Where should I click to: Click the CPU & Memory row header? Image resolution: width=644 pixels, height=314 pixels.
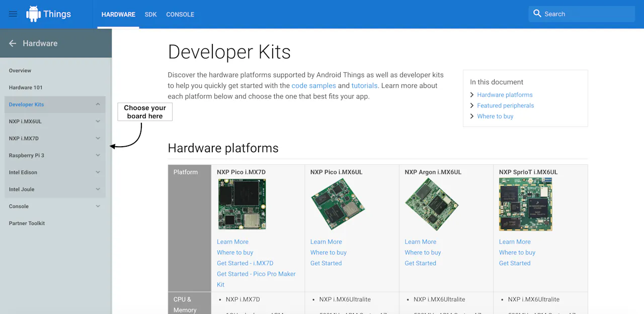[x=190, y=303]
